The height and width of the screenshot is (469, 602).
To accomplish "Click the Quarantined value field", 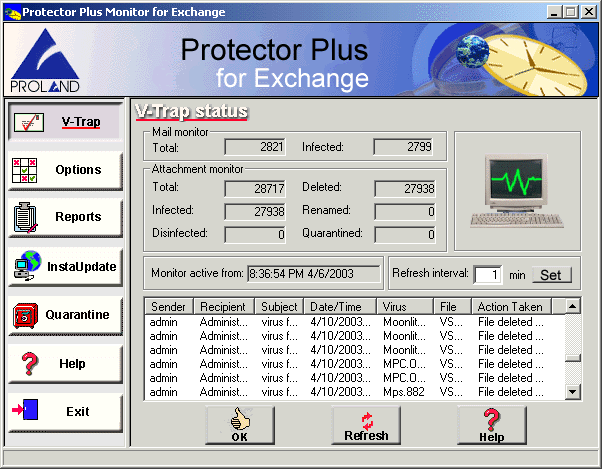I will pos(405,234).
